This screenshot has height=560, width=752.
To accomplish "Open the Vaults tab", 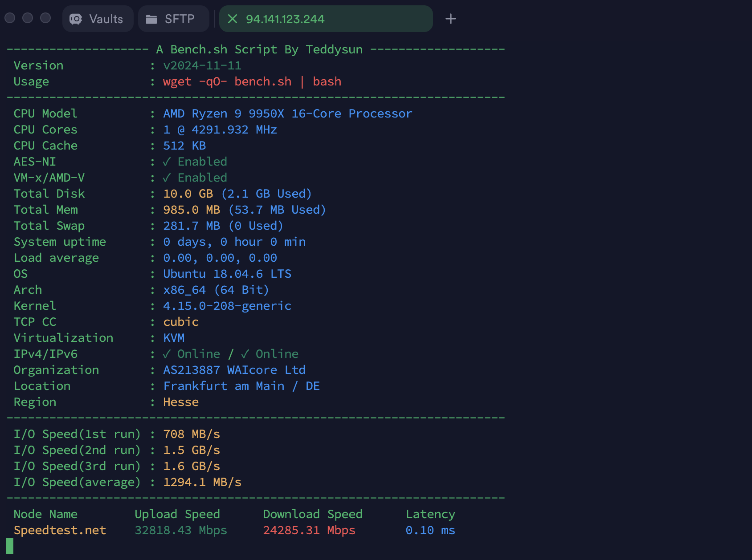I will click(98, 19).
